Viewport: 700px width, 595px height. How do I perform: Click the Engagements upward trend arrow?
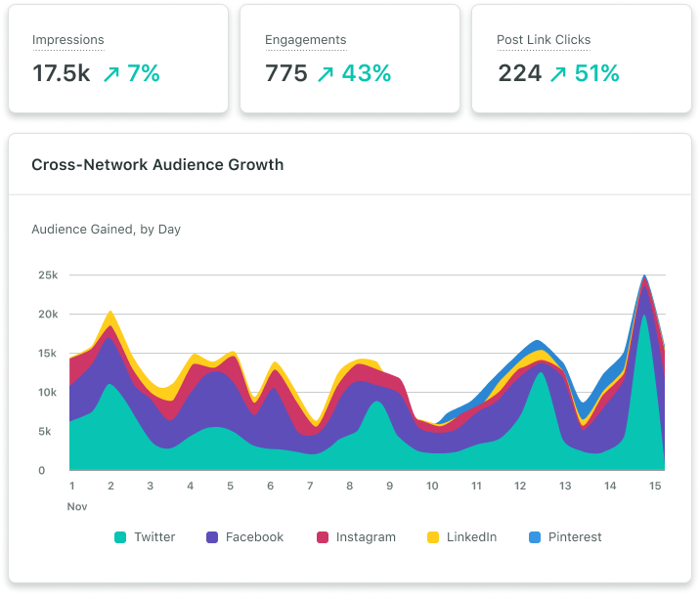(x=326, y=73)
